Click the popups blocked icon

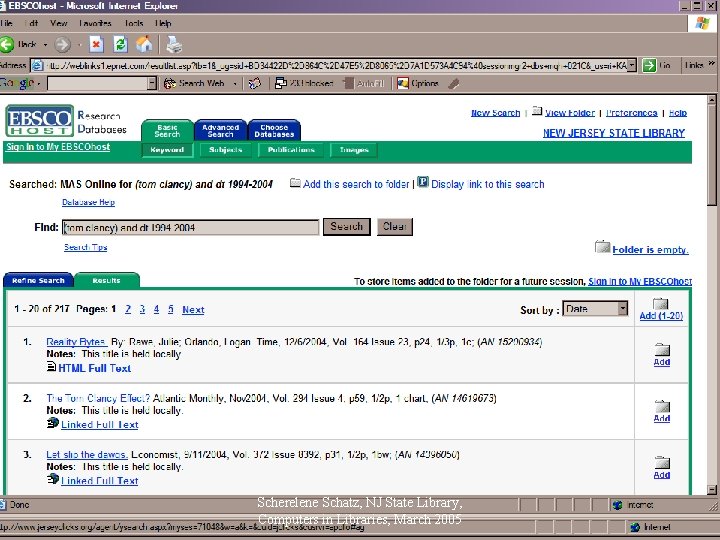280,83
